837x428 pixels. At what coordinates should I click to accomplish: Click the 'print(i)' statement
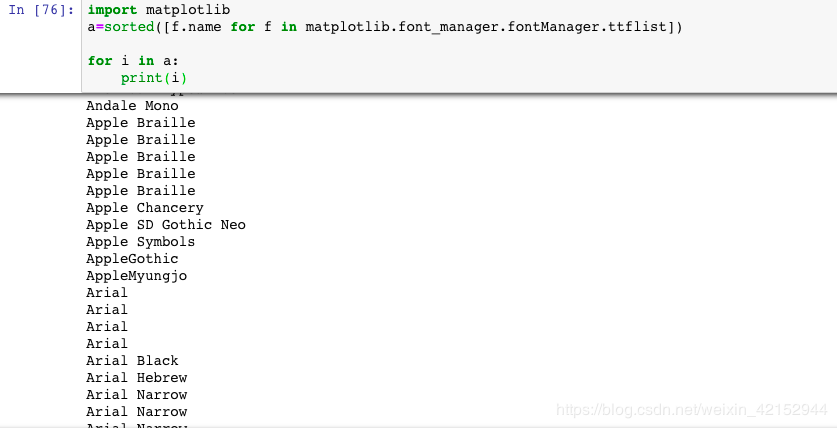[154, 78]
